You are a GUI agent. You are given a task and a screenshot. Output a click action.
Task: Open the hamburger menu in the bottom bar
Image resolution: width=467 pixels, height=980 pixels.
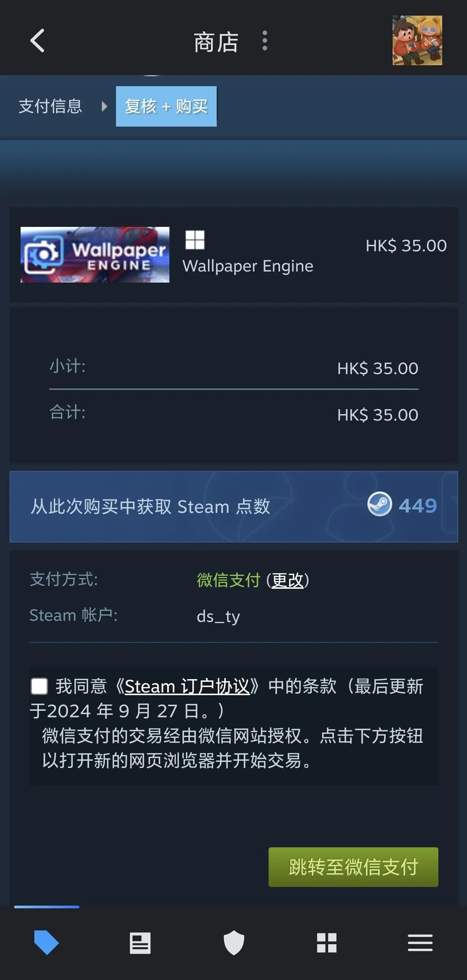pos(420,943)
